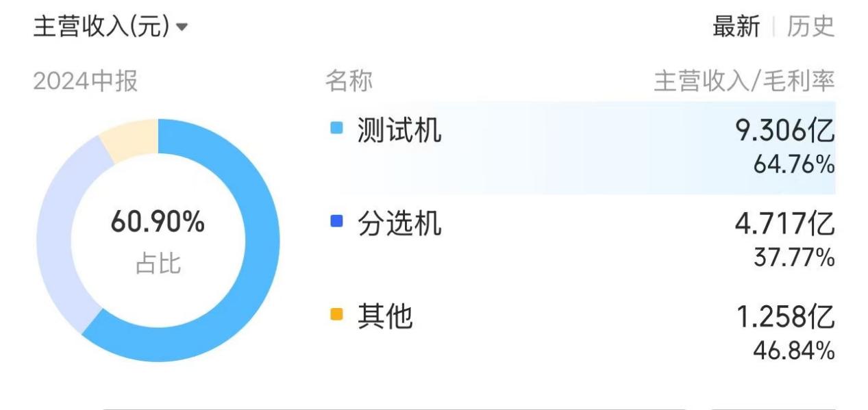Image resolution: width=868 pixels, height=410 pixels.
Task: Click the 2024中报 period label
Action: [86, 81]
